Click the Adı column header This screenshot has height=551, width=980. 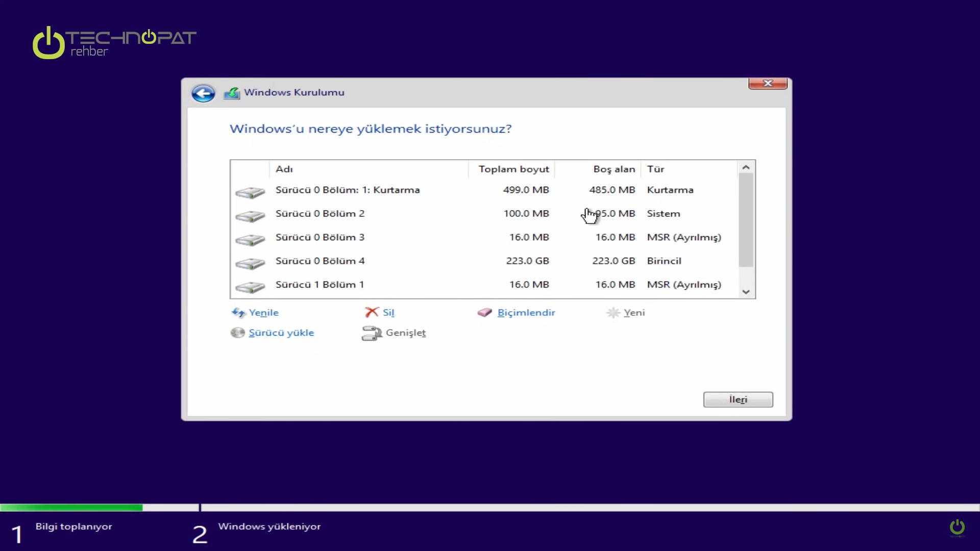(x=284, y=169)
